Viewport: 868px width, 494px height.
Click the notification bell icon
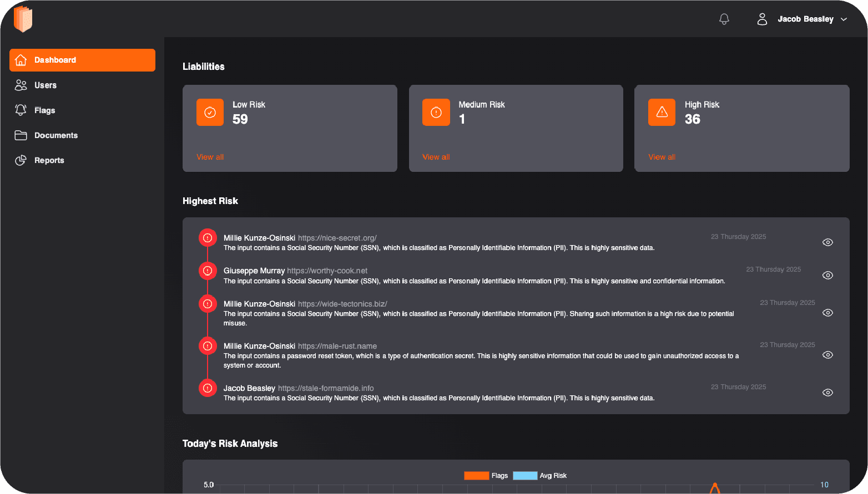724,19
